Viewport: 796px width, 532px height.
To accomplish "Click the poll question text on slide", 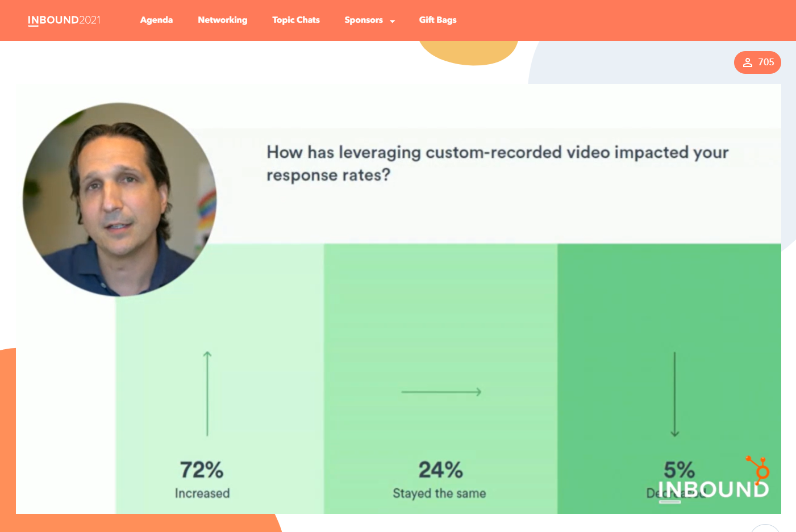I will coord(498,164).
